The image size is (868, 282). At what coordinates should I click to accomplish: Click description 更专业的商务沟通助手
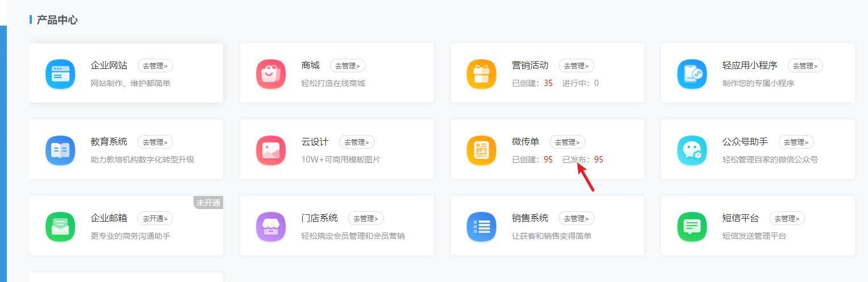[131, 236]
